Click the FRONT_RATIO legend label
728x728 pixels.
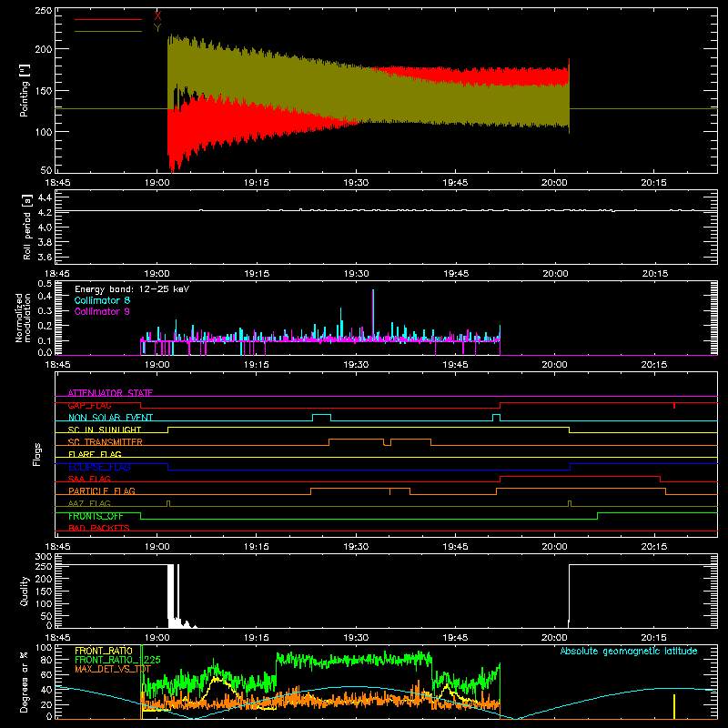(104, 651)
